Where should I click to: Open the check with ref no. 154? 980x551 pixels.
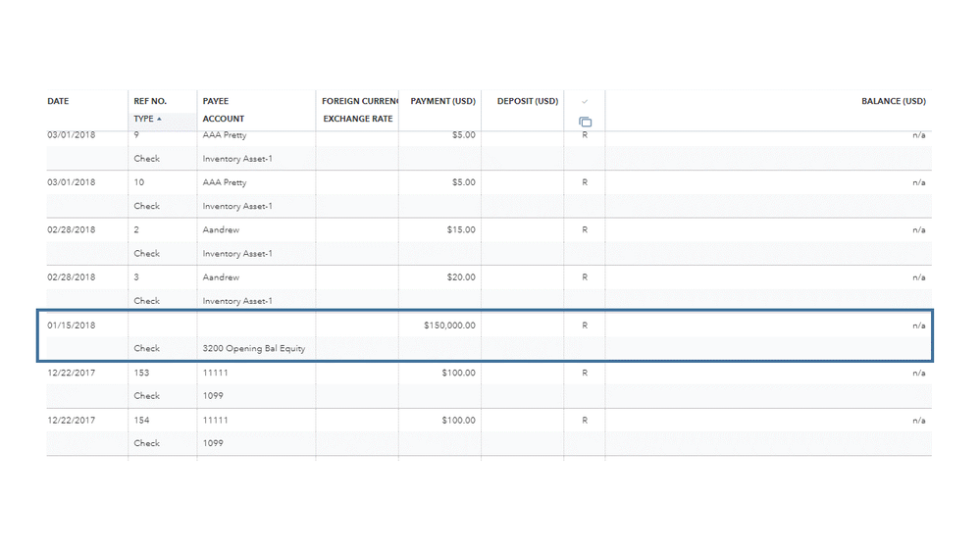coord(141,421)
